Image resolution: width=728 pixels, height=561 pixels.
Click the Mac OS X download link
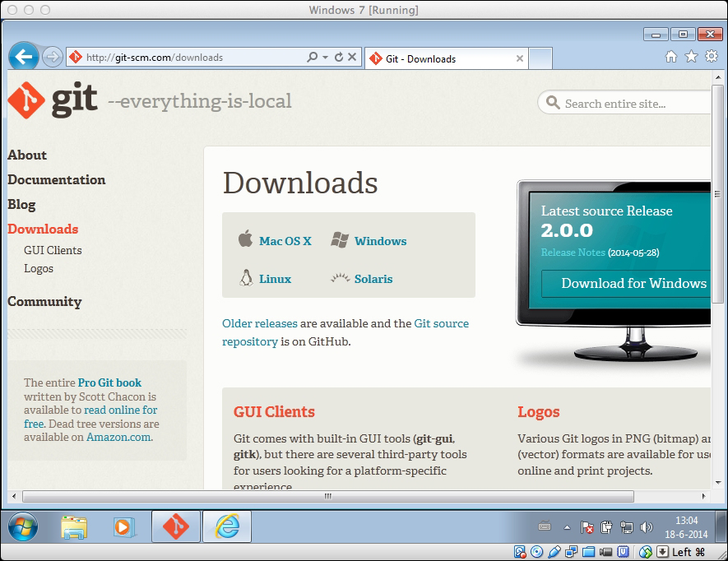point(285,241)
